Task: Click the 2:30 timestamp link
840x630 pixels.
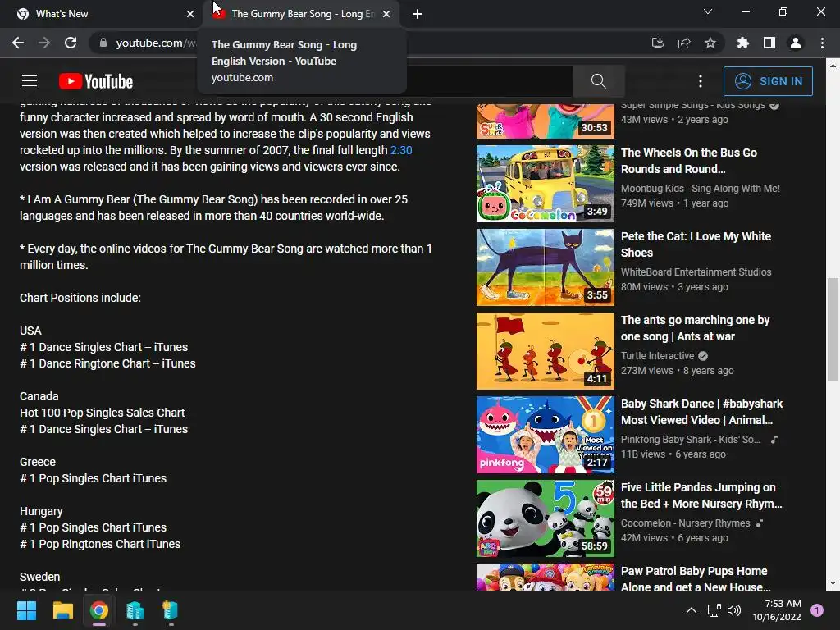Action: tap(400, 150)
